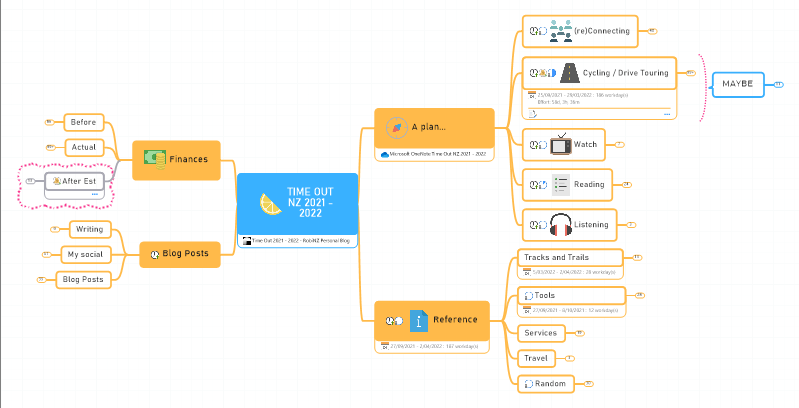Click the clock icon on Blog Posts node
This screenshot has height=408, width=799.
point(154,254)
